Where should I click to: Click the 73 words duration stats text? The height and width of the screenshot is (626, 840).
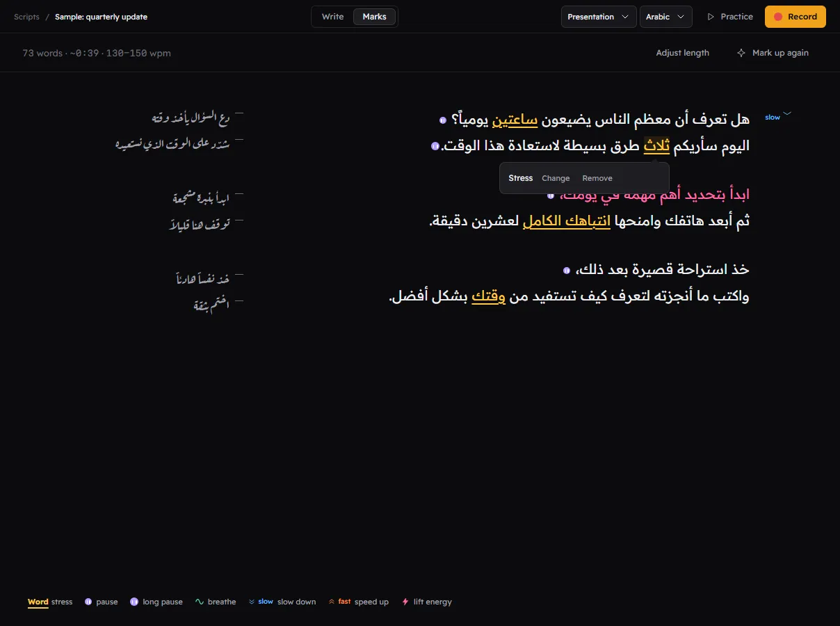tap(97, 53)
